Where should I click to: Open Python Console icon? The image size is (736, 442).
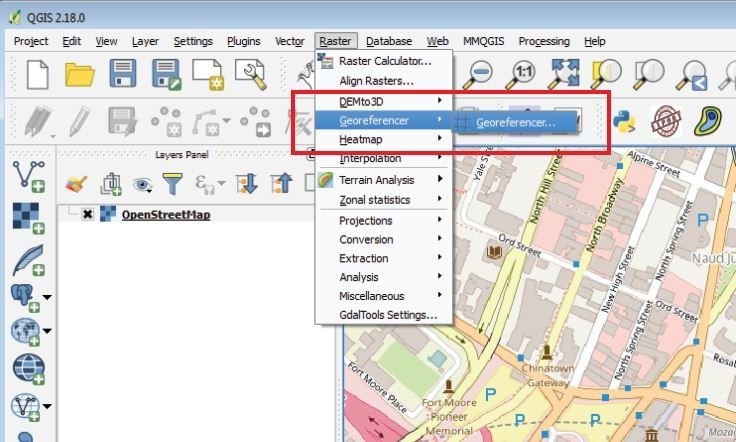click(624, 122)
